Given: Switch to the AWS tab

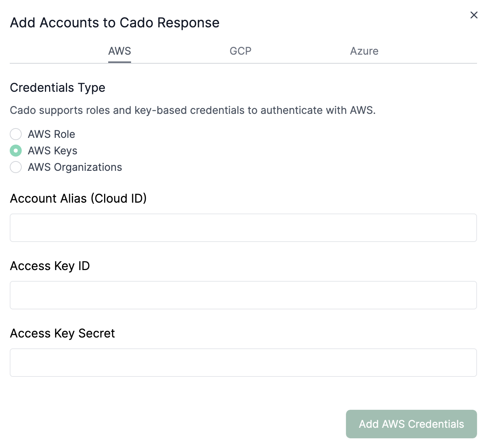Looking at the screenshot, I should pos(119,51).
